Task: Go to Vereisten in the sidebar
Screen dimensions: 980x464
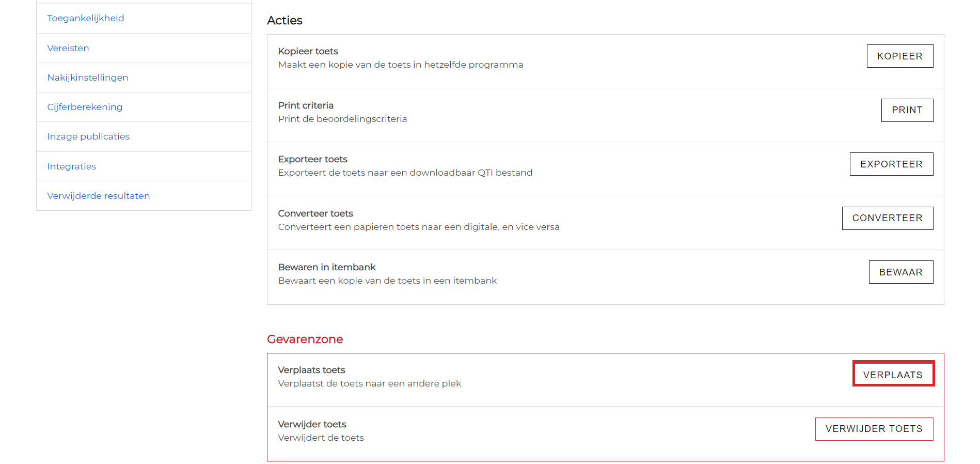Action: click(68, 48)
